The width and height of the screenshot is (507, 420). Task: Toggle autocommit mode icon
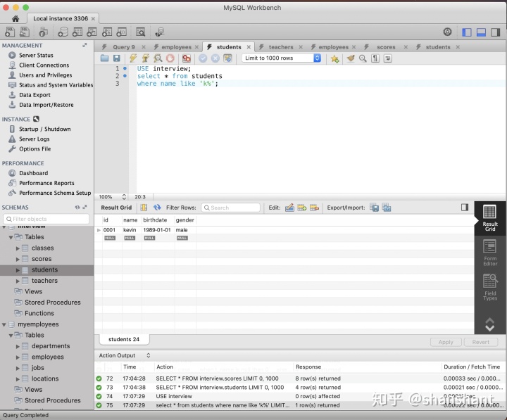(x=227, y=58)
